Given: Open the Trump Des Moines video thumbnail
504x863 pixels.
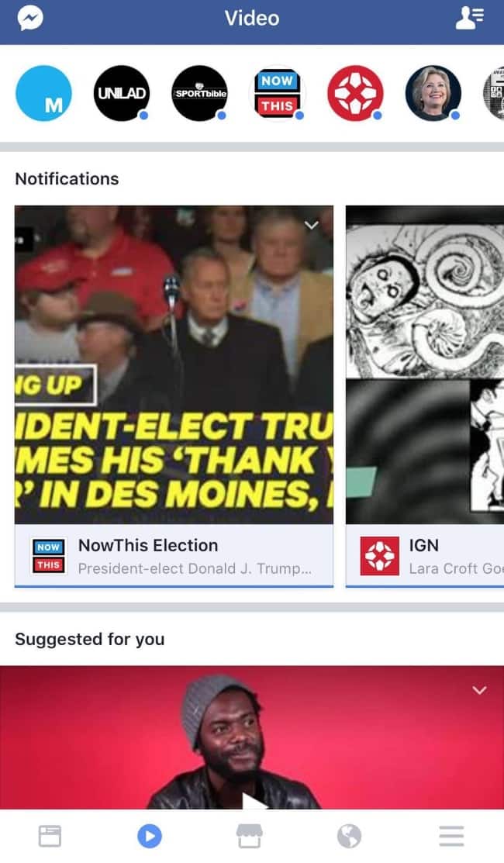Looking at the screenshot, I should point(174,364).
